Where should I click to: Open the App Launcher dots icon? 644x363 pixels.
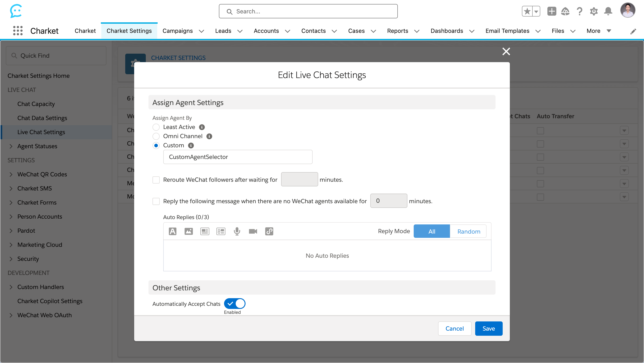click(18, 31)
